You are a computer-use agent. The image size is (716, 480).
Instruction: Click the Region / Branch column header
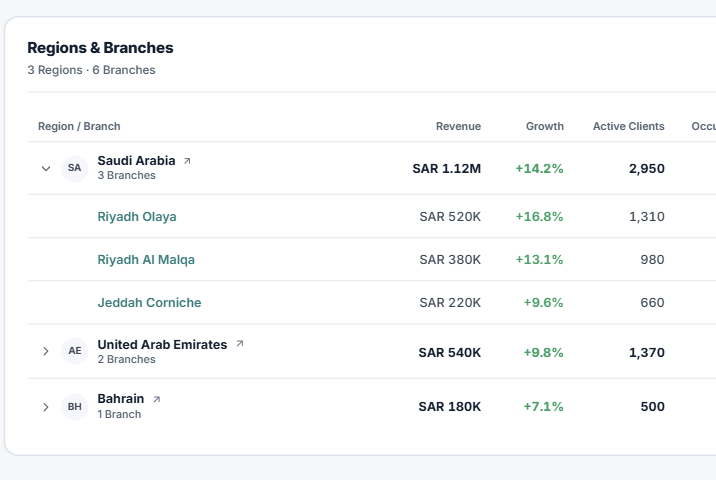[x=79, y=126]
